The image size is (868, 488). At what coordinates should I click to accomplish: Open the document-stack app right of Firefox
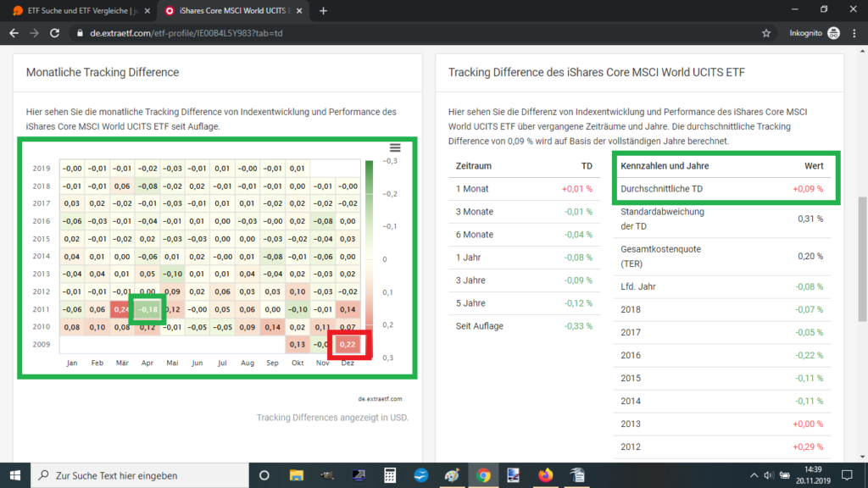pyautogui.click(x=576, y=475)
